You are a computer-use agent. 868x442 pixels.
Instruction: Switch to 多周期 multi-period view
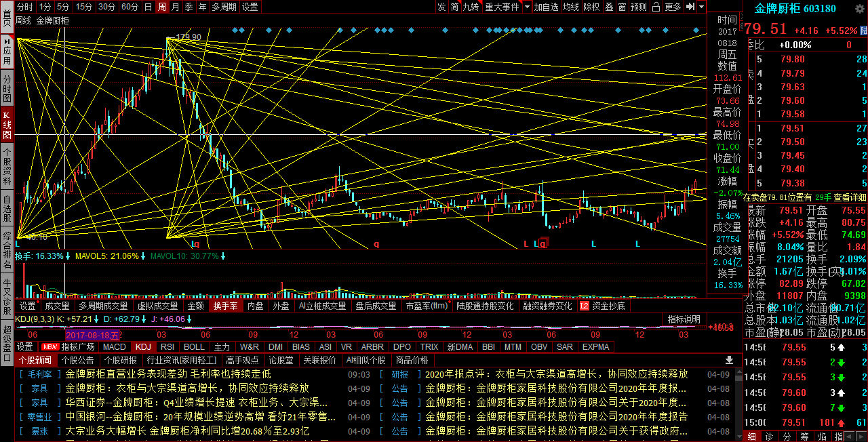(223, 7)
